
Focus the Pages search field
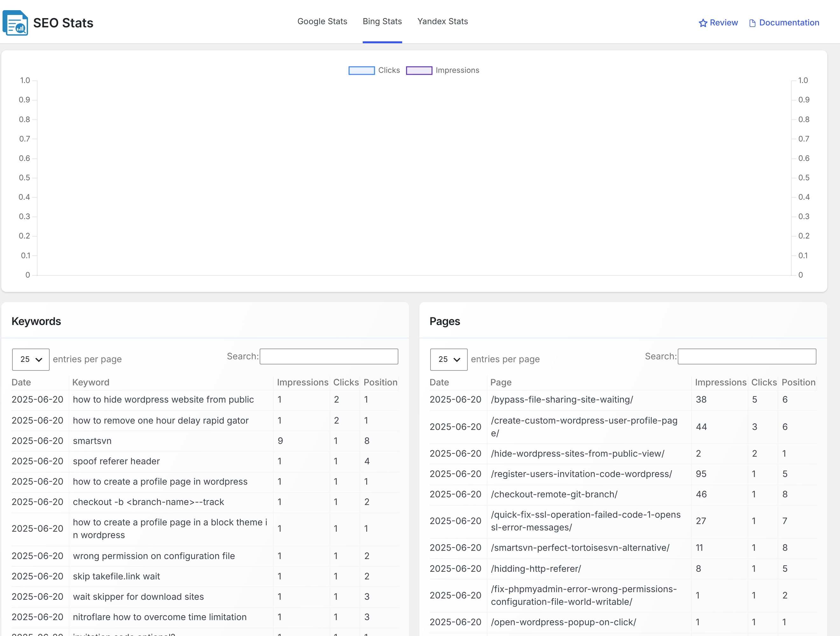pos(746,356)
